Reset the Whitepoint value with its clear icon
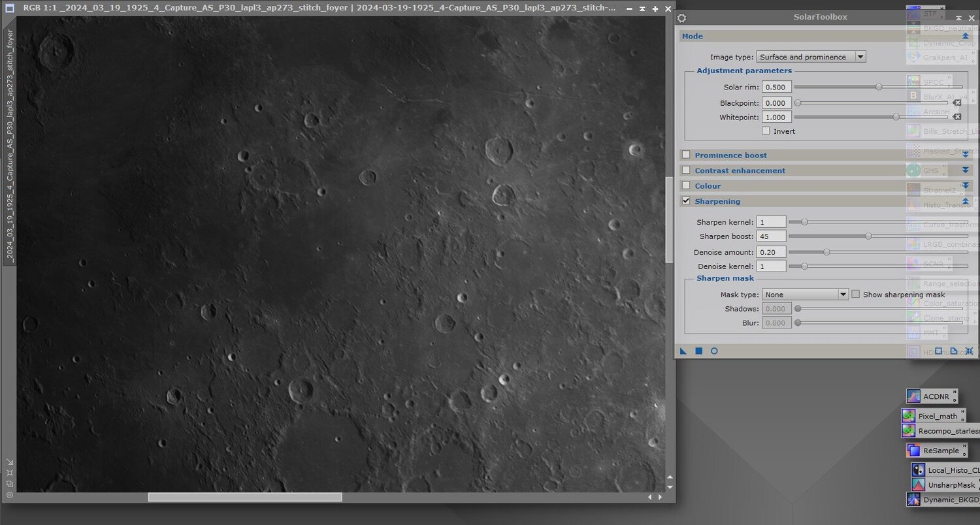The image size is (980, 525). tap(956, 118)
